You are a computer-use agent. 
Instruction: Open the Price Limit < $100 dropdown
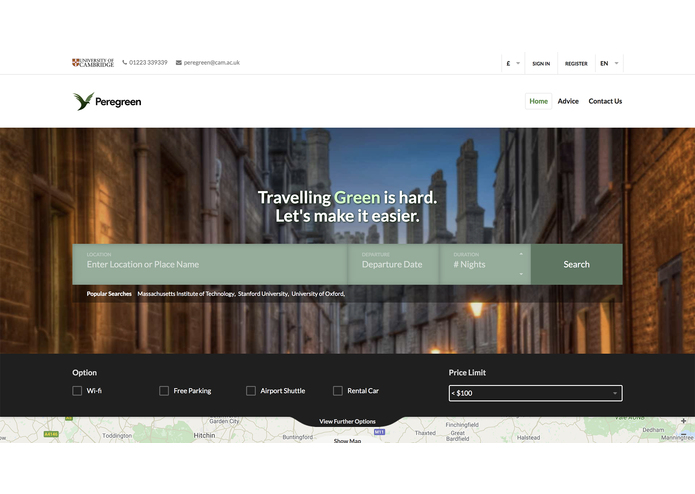pyautogui.click(x=535, y=393)
